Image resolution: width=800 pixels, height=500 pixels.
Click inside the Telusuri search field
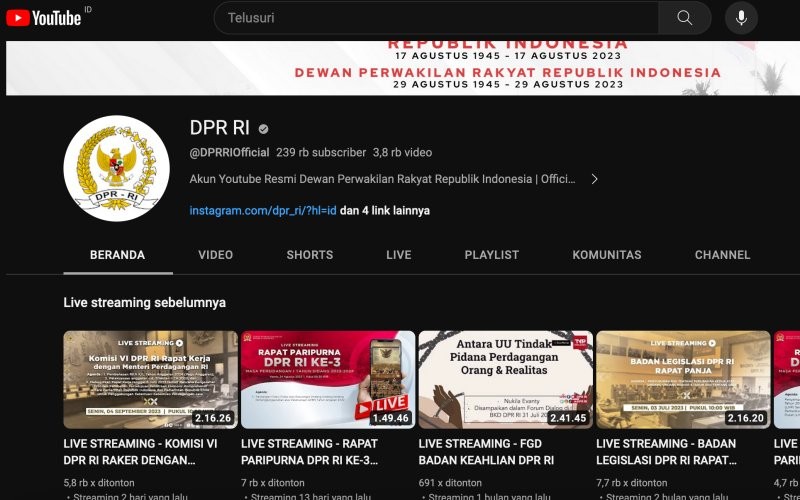[x=436, y=18]
